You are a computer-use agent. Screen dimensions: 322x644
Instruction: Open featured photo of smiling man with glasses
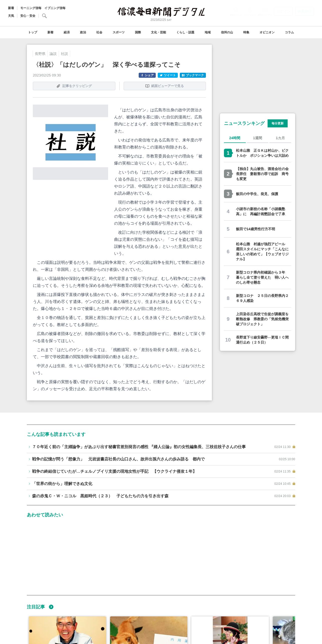pyautogui.click(x=67, y=630)
